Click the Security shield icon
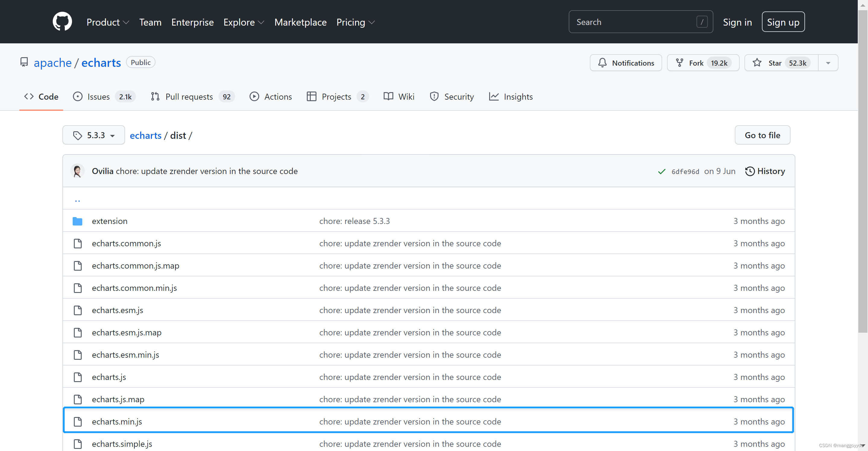Image resolution: width=868 pixels, height=451 pixels. pyautogui.click(x=434, y=97)
